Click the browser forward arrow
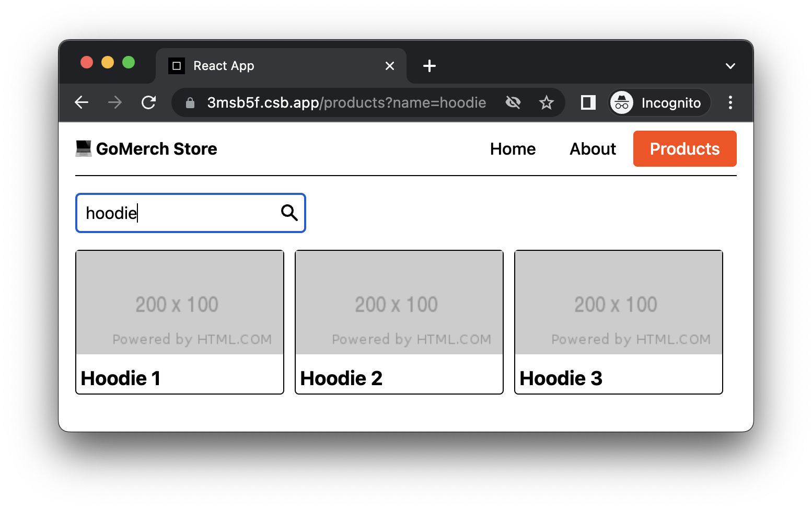Viewport: 812px width, 509px height. click(115, 102)
